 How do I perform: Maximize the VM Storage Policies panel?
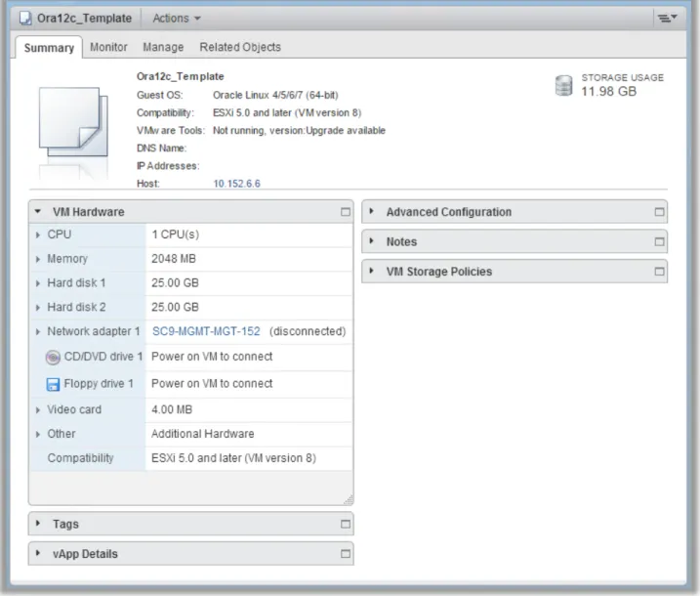click(659, 272)
